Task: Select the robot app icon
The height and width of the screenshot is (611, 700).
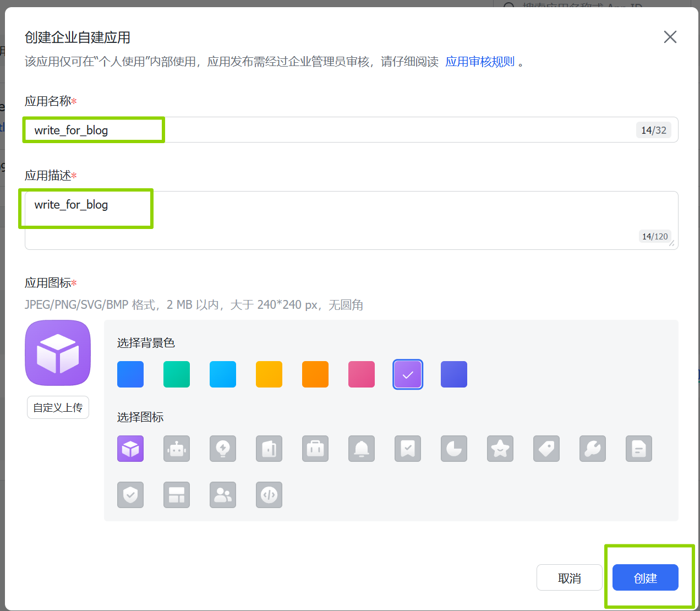Action: pyautogui.click(x=177, y=449)
